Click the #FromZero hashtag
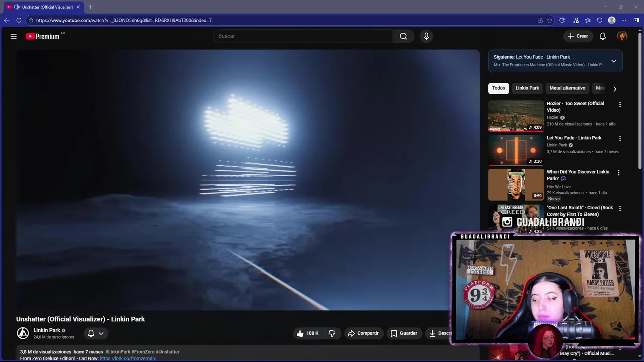 tap(143, 352)
